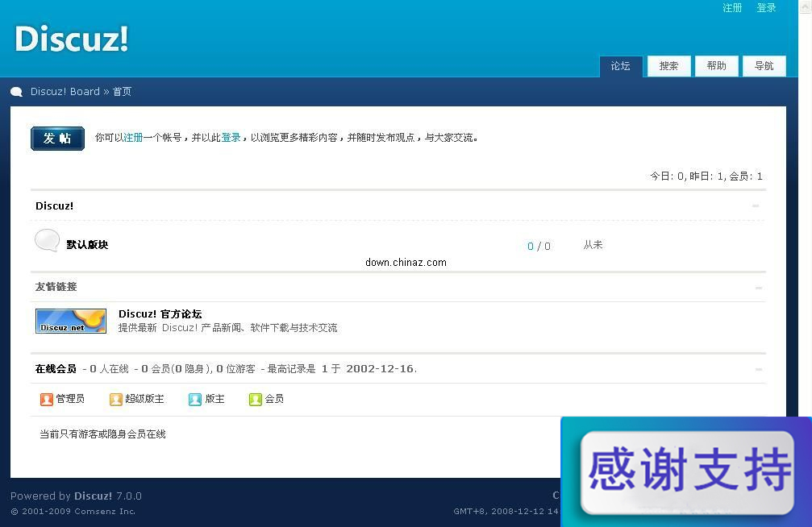Click the 今日: 0, 昨日: 1, 会员: 1 stats text
This screenshot has height=527, width=812.
pos(706,176)
